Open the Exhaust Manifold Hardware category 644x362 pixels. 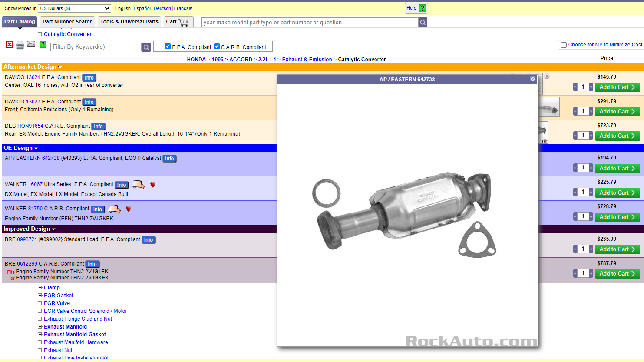coord(76,342)
